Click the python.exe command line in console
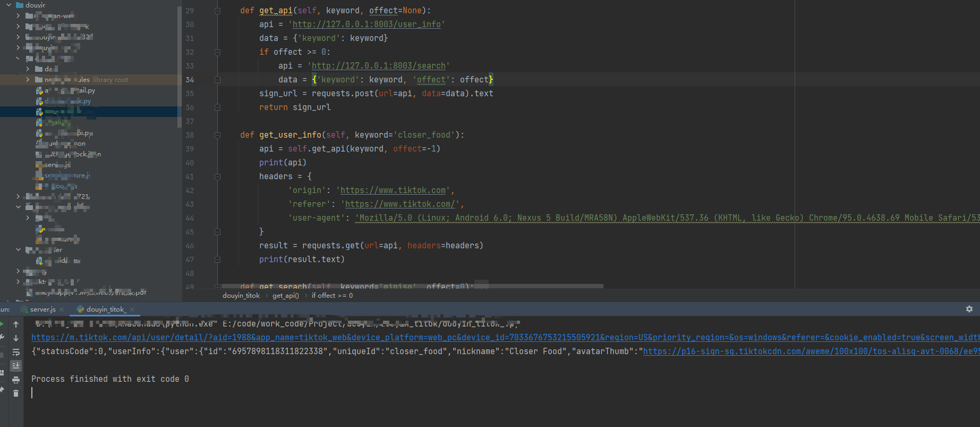This screenshot has width=980, height=427. (x=276, y=324)
